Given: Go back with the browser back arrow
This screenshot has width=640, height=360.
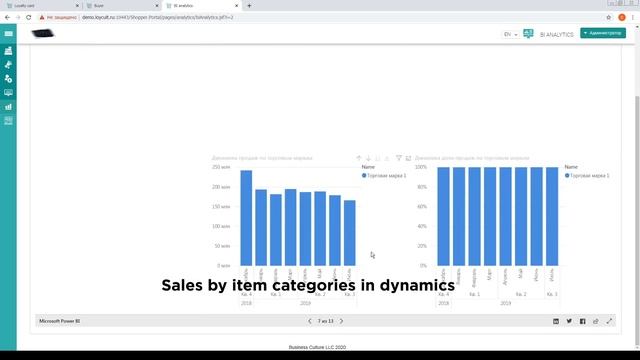Looking at the screenshot, I should (7, 18).
